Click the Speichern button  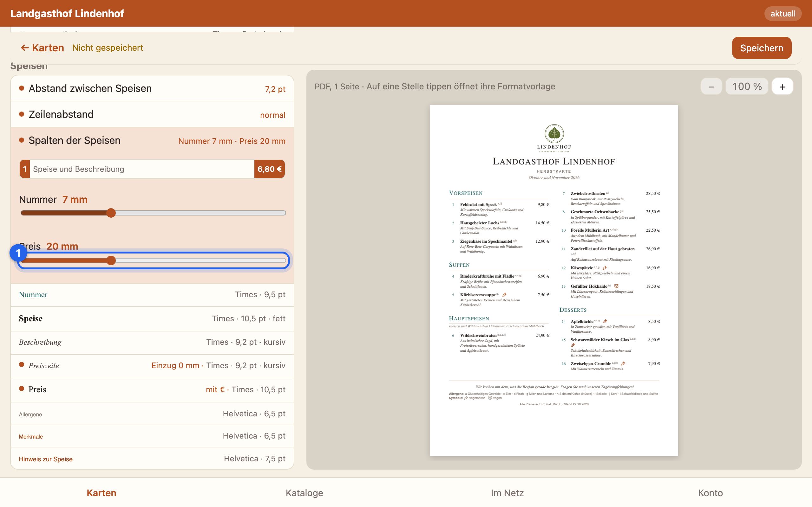point(762,48)
